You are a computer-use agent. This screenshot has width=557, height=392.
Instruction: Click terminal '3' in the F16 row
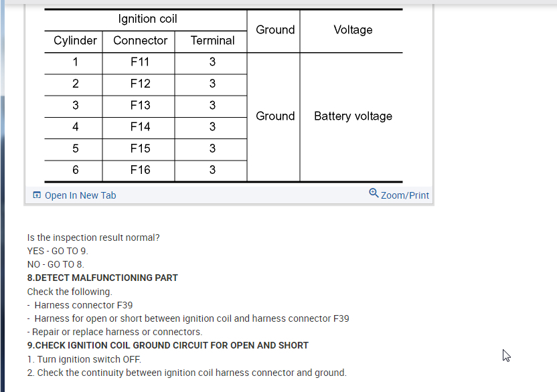pyautogui.click(x=212, y=170)
